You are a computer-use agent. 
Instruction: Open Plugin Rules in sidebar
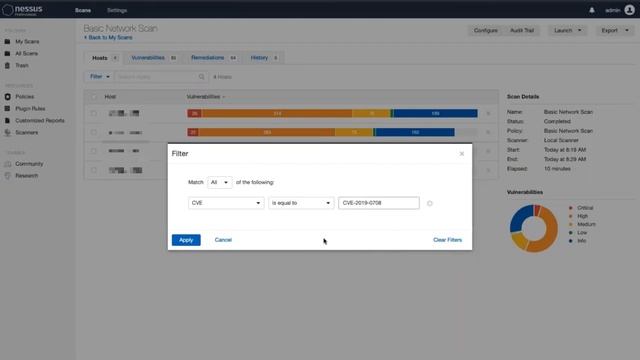point(30,109)
